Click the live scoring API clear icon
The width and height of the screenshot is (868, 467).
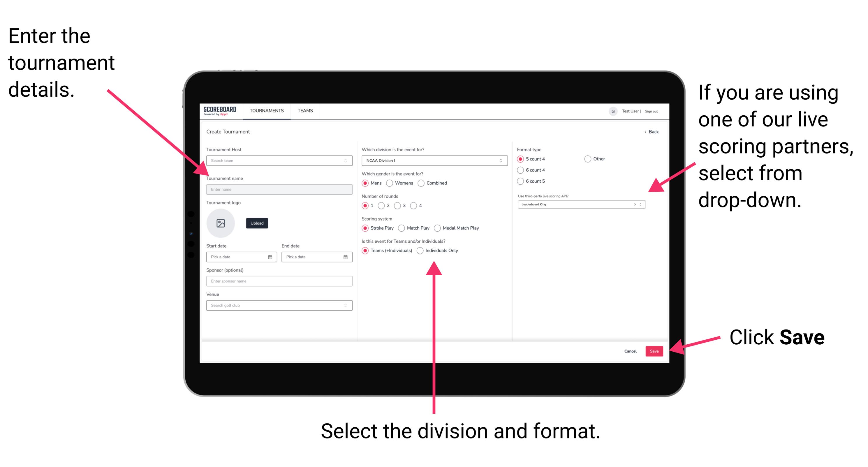[x=633, y=205]
